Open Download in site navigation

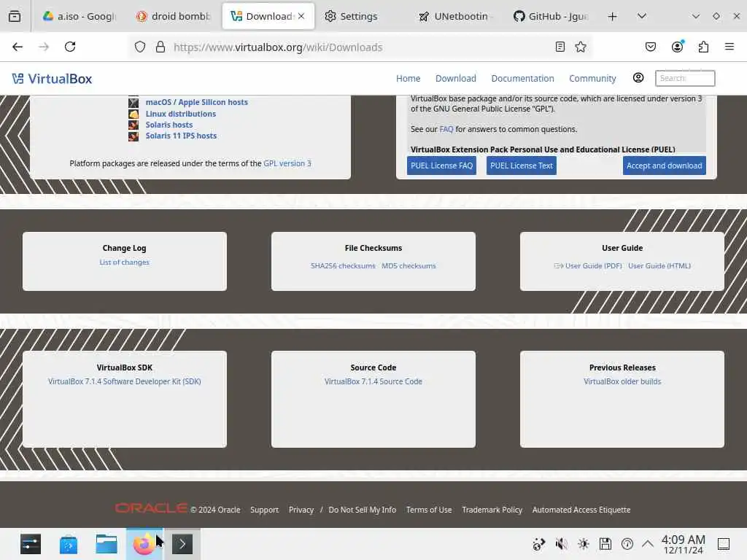[455, 78]
